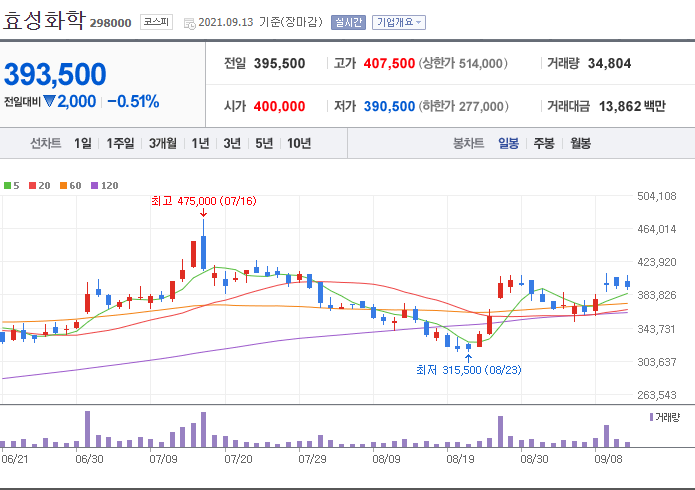The width and height of the screenshot is (695, 490).
Task: Click the 선차트 section label
Action: pyautogui.click(x=45, y=143)
